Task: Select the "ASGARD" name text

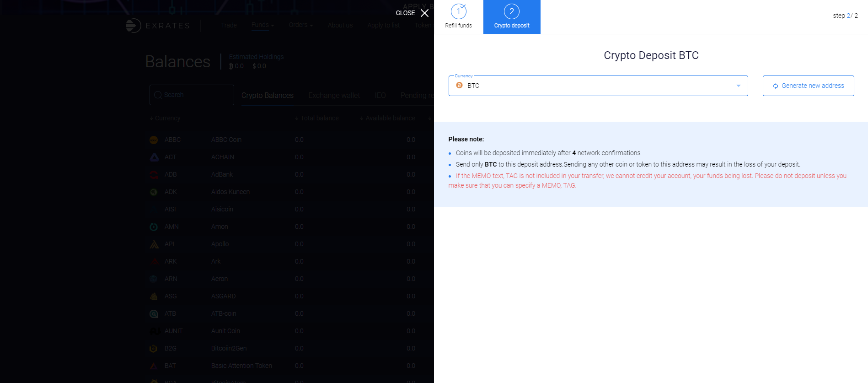Action: coord(224,296)
